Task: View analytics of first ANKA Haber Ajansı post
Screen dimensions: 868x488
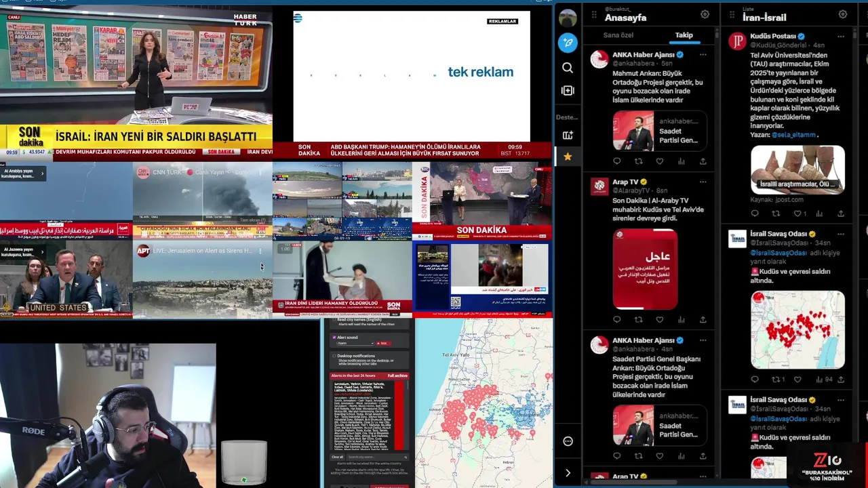Action: point(681,161)
